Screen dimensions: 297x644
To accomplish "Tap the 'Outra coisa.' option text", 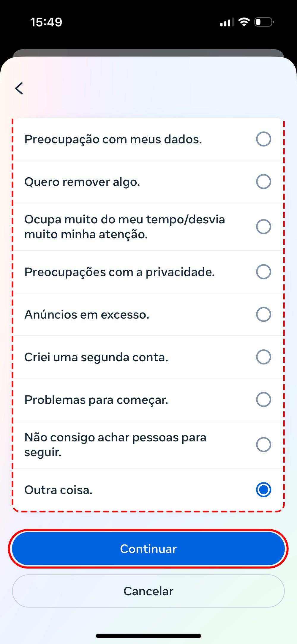I will click(58, 490).
